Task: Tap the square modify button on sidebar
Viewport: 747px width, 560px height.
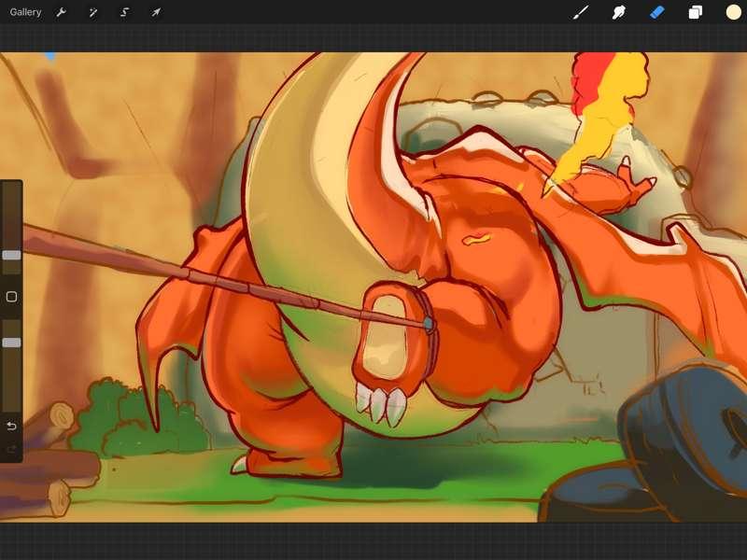Action: 11,297
